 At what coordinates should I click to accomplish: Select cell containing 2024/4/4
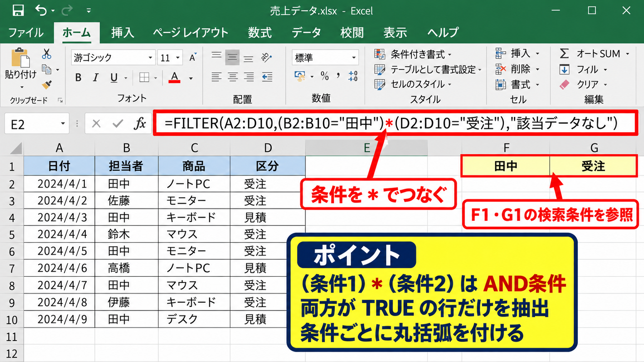coord(59,234)
